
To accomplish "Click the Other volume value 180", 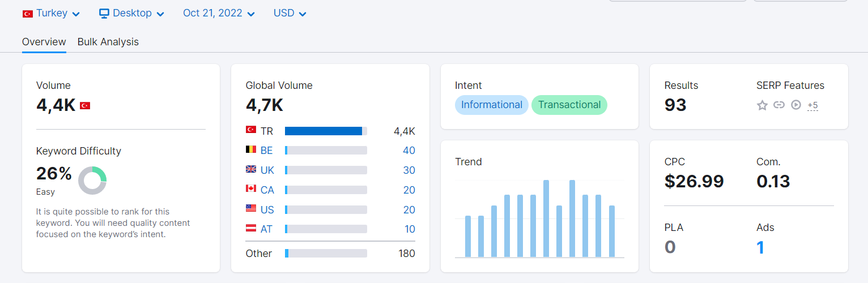I will (x=407, y=254).
